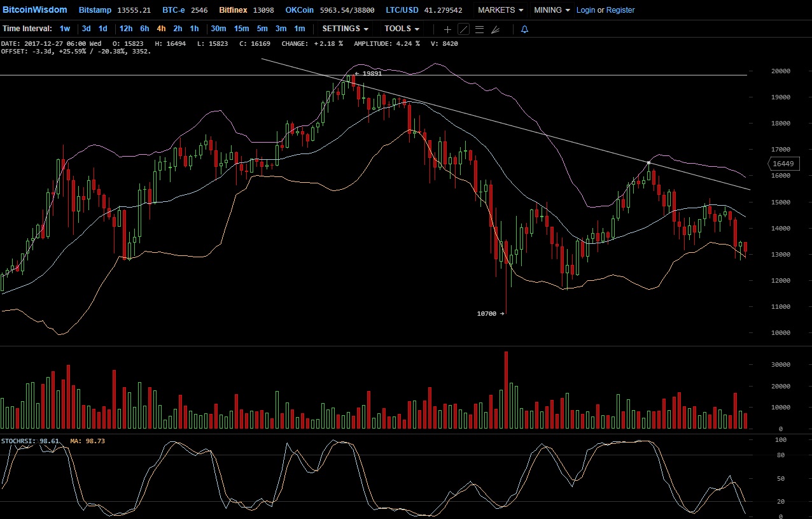Image resolution: width=812 pixels, height=519 pixels.
Task: Switch time interval to 1d
Action: (102, 29)
